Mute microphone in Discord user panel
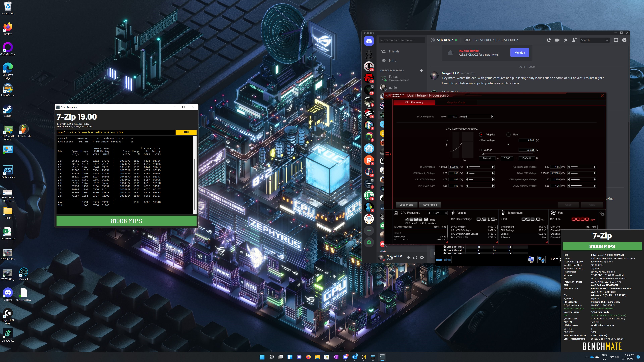Screen dimensions: 644x362 [x=408, y=258]
